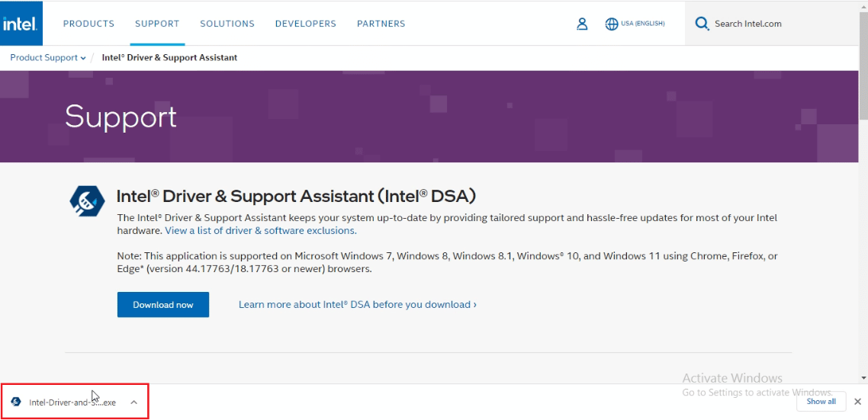Viewport: 868px width, 420px height.
Task: Click the Intel Driver & Support Assistant breadcrumb
Action: pyautogui.click(x=169, y=57)
